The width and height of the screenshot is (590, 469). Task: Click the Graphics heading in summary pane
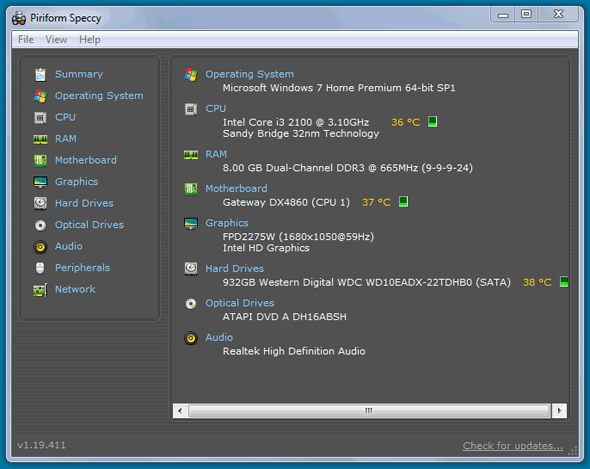[227, 223]
